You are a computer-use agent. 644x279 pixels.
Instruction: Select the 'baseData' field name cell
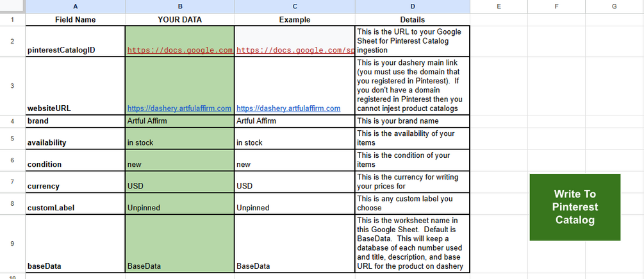pyautogui.click(x=76, y=243)
